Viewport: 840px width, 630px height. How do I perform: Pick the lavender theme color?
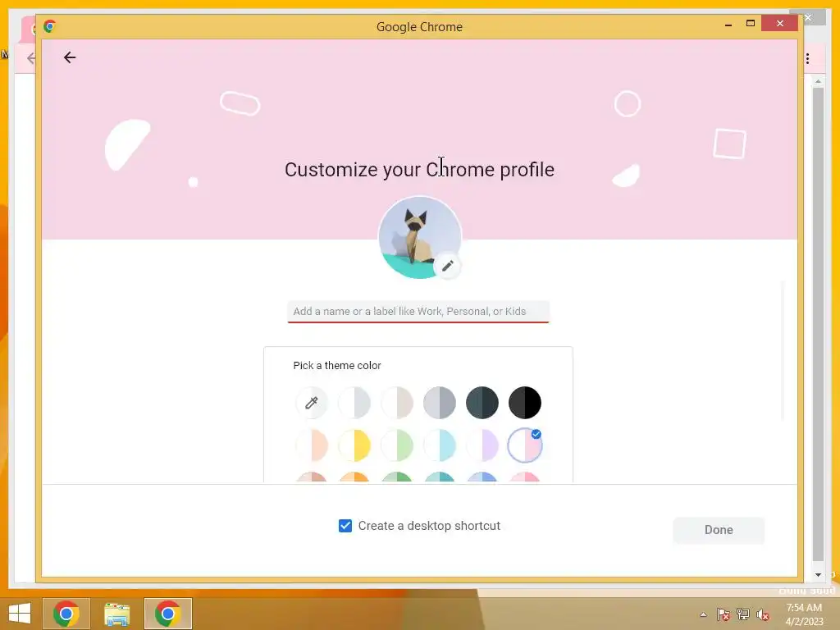pos(482,445)
